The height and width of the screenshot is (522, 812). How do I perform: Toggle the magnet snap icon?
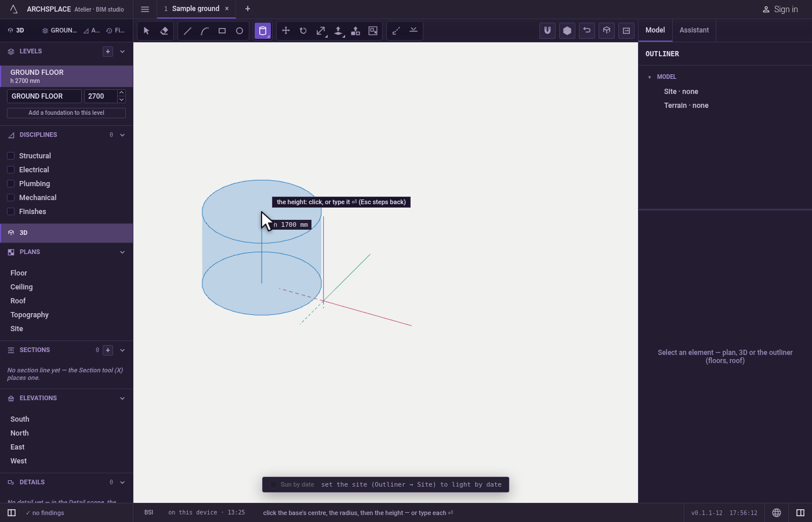tap(548, 31)
